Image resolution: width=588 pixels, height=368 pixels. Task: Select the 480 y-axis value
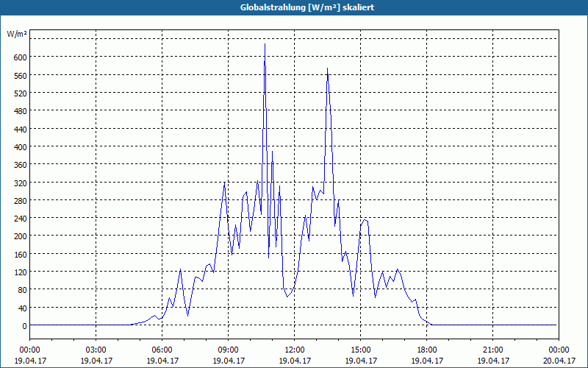(x=21, y=111)
